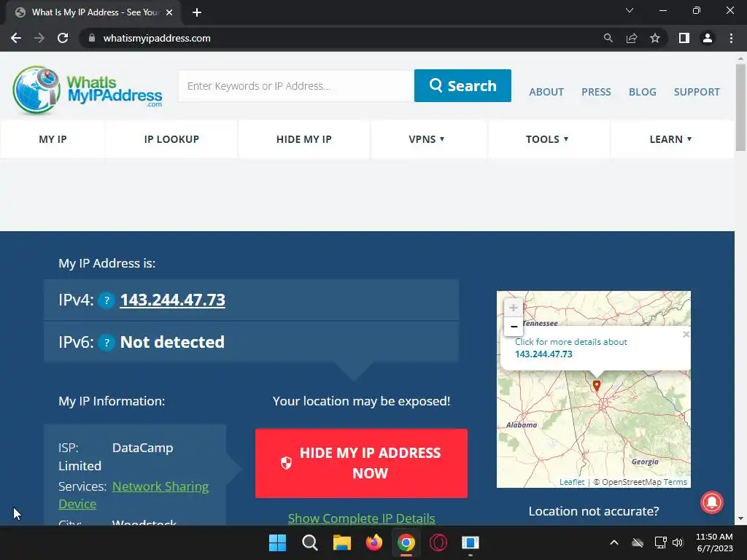Click the scrollbar down arrow
The height and width of the screenshot is (560, 747).
pos(740,518)
